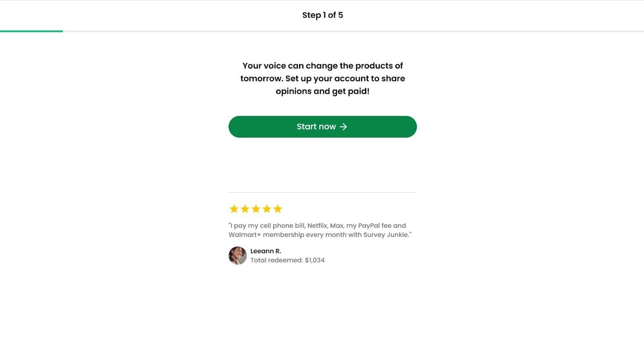Click the 'Your voice can change' headline
This screenshot has height=353, width=644.
(x=322, y=66)
